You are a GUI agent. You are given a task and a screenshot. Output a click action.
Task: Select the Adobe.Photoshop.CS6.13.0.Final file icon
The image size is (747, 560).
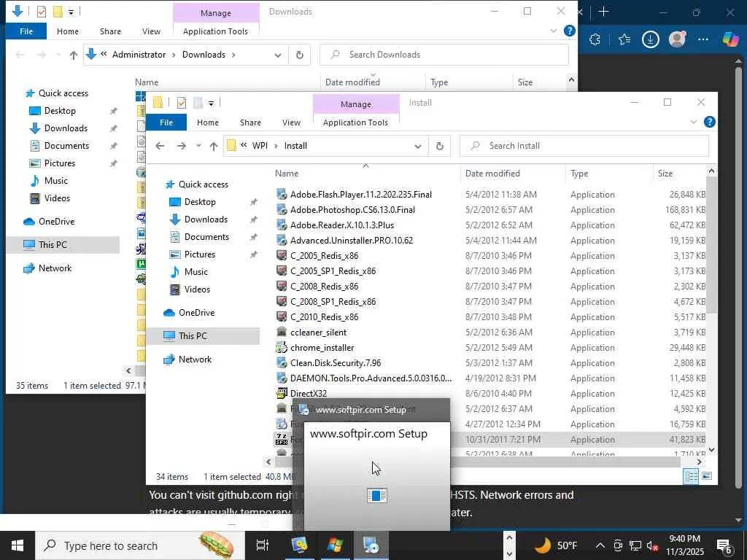coord(282,209)
